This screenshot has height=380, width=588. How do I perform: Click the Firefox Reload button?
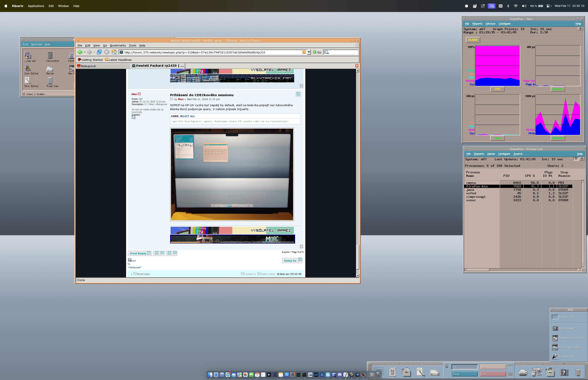tap(99, 52)
